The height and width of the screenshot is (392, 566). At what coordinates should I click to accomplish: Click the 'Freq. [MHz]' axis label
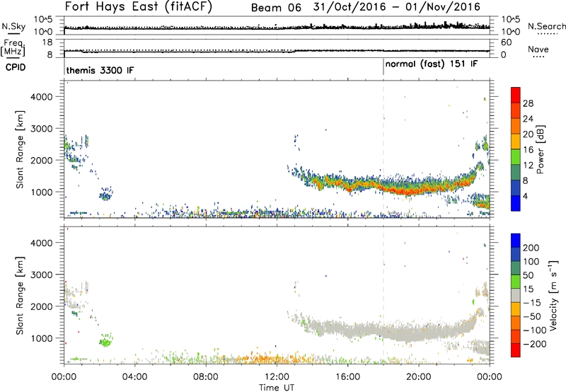(13, 47)
